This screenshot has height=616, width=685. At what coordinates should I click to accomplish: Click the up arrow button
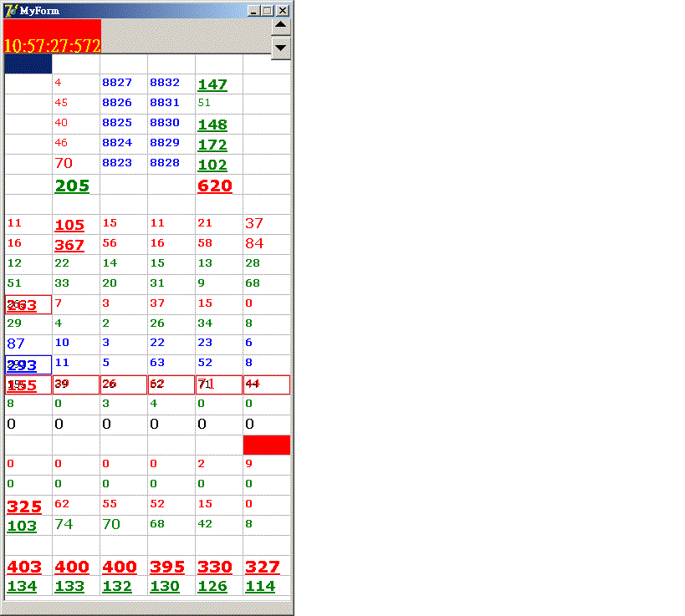[x=280, y=27]
